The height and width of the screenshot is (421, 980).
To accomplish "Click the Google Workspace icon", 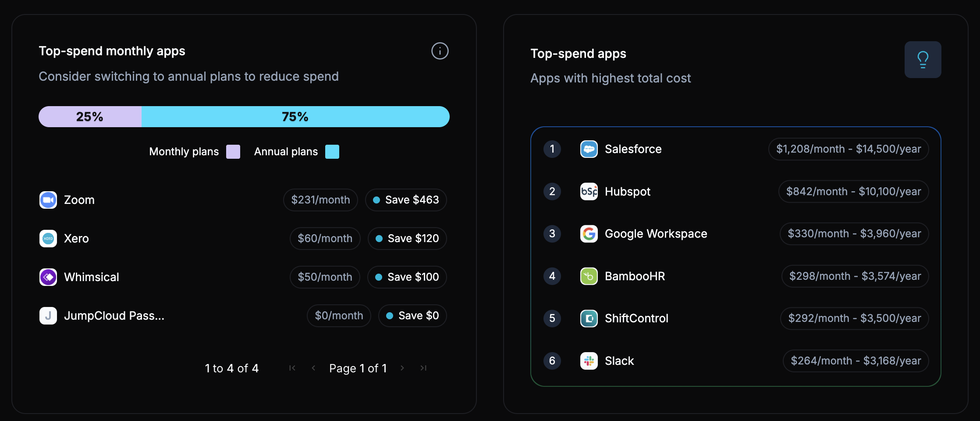I will [x=589, y=234].
